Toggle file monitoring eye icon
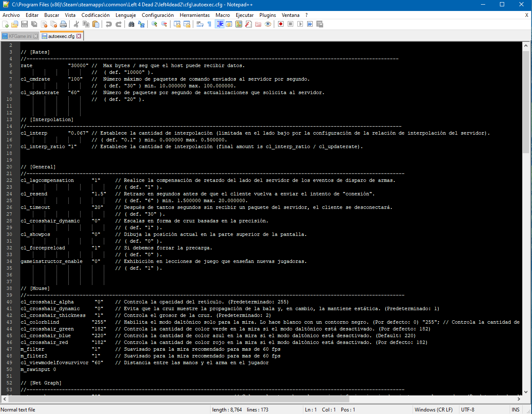This screenshot has width=532, height=414. (268, 24)
